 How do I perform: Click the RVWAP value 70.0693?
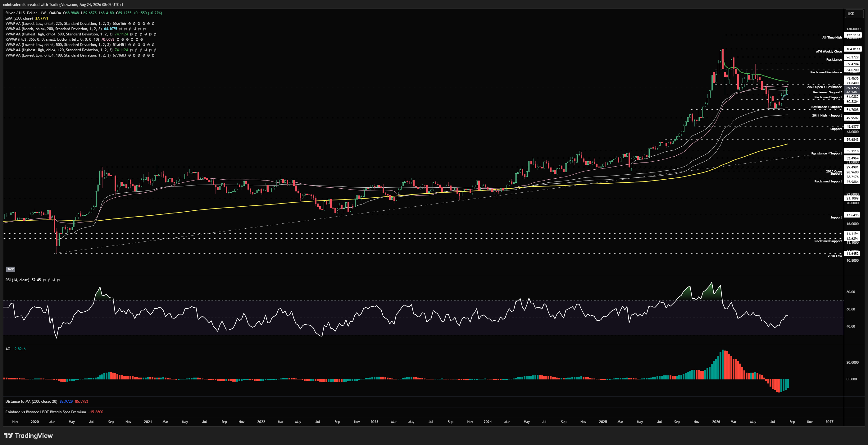[108, 39]
